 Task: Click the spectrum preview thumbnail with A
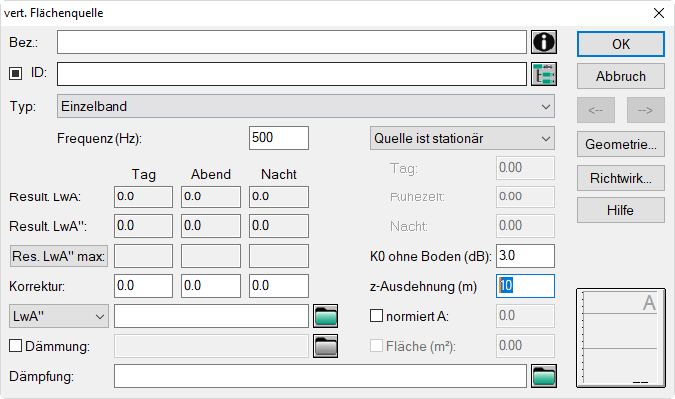[x=621, y=338]
